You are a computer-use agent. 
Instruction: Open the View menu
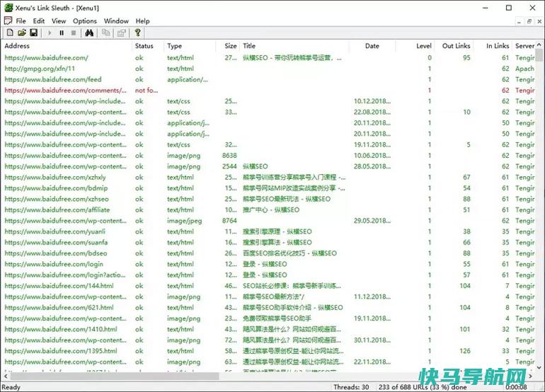click(59, 21)
